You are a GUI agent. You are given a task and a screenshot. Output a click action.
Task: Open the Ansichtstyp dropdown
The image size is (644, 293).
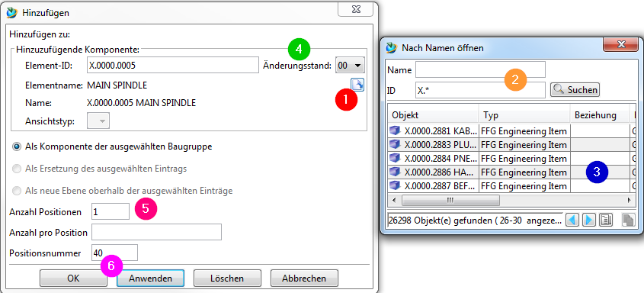98,121
